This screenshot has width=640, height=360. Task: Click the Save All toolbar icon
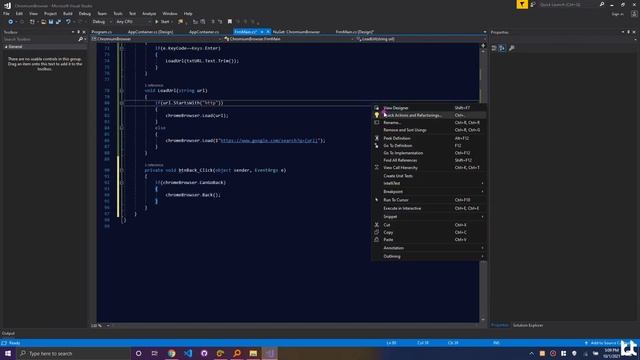pyautogui.click(x=58, y=22)
